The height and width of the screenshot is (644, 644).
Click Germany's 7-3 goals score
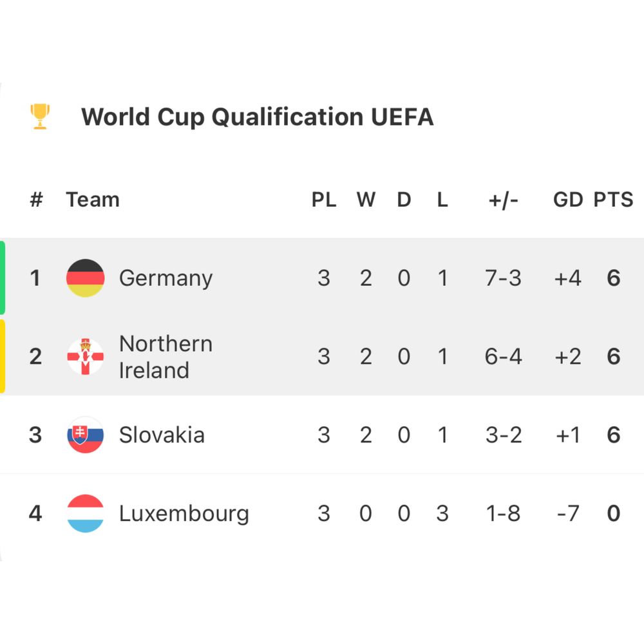503,278
